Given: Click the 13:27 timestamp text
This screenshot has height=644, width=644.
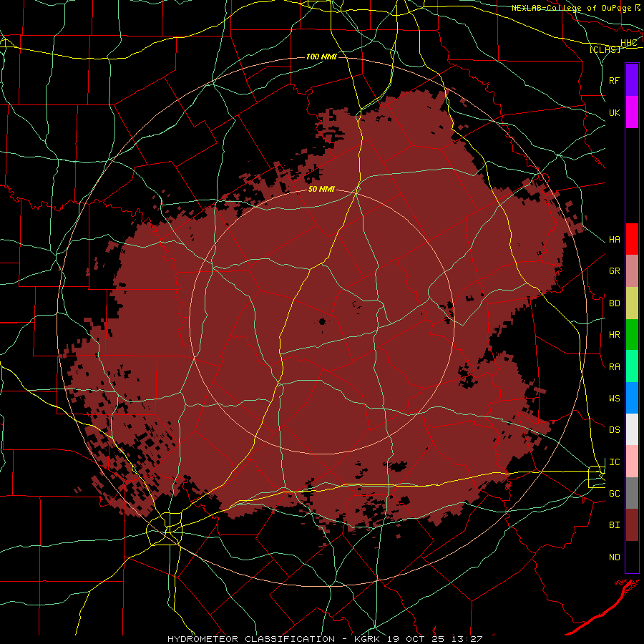Looking at the screenshot, I should click(x=466, y=639).
